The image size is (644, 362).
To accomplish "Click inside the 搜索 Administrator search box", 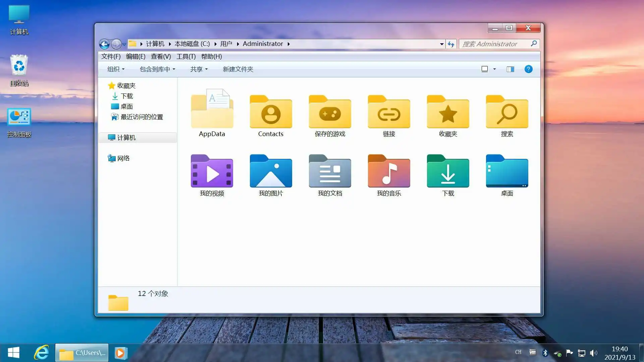I will pos(493,44).
